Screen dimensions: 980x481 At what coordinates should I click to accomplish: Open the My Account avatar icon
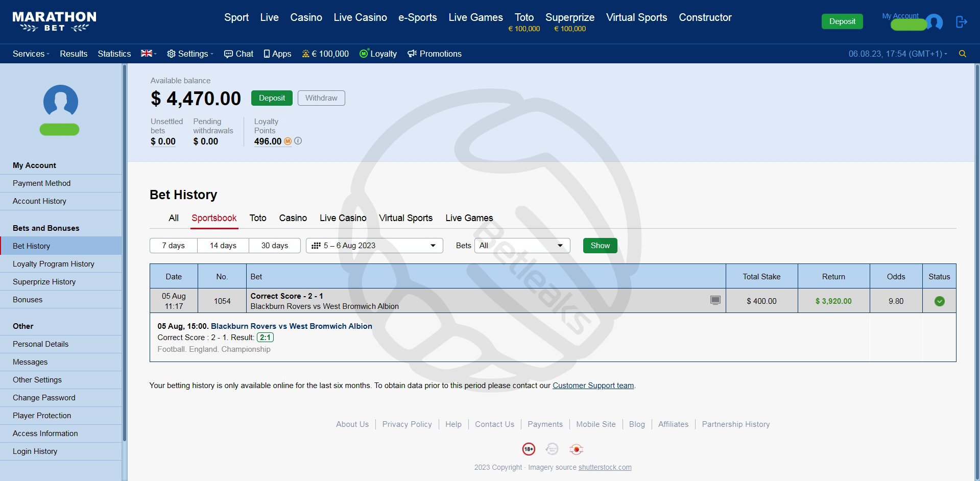934,22
